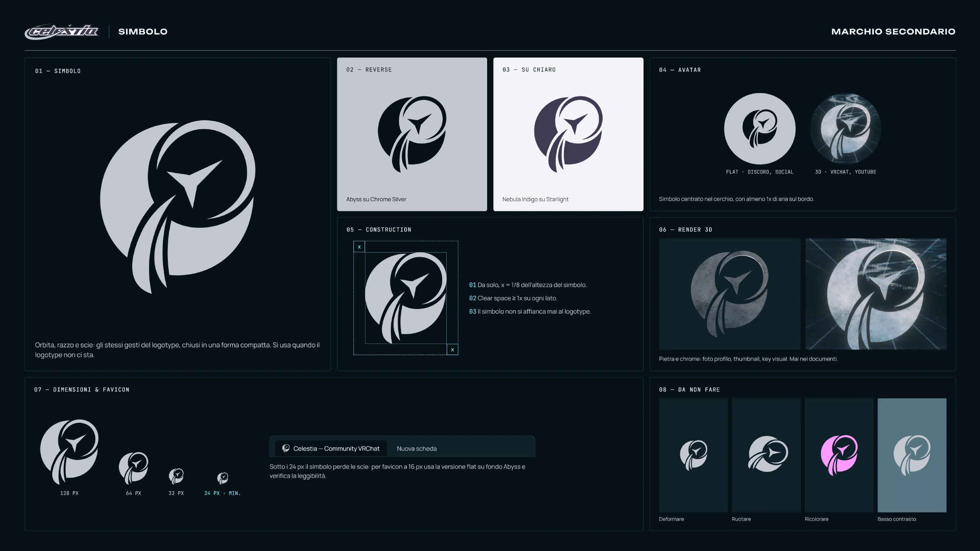Viewport: 980px width, 551px height.
Task: Click the Deformare don't example
Action: pos(693,455)
